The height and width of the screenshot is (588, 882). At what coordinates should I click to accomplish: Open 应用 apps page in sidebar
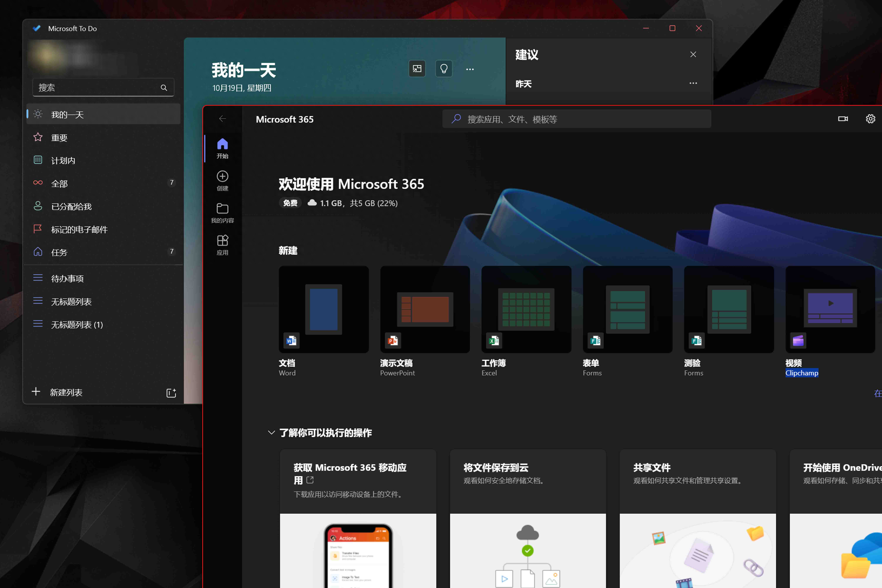coord(222,245)
